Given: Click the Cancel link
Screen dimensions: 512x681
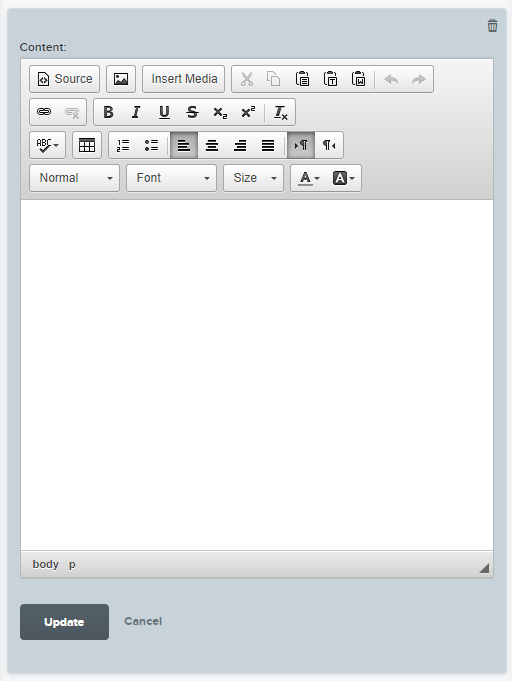Looking at the screenshot, I should click(x=143, y=621).
